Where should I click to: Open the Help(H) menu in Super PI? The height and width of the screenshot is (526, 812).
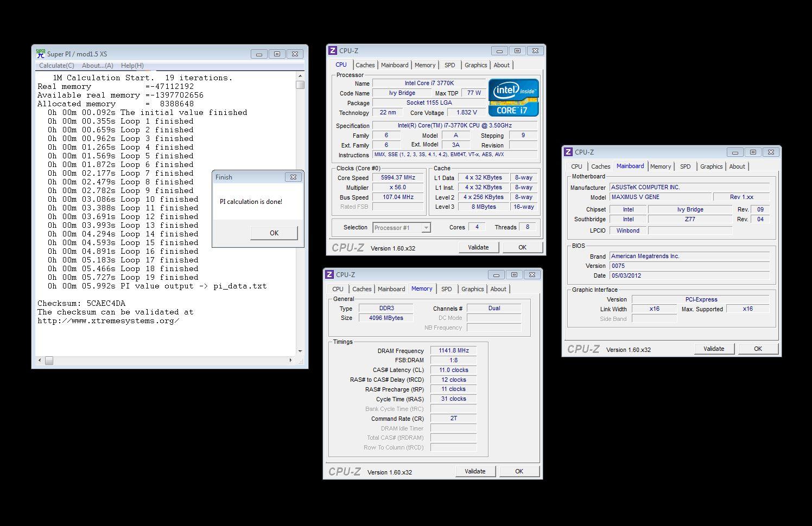[x=132, y=66]
